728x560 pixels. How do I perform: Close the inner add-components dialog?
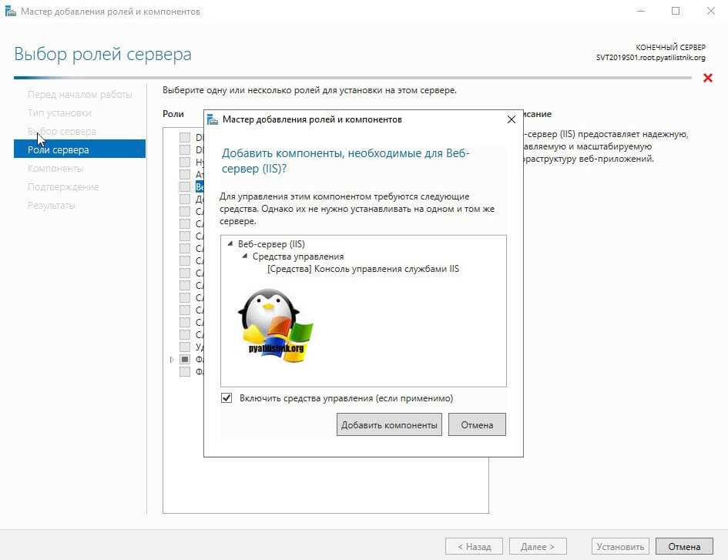pos(512,120)
